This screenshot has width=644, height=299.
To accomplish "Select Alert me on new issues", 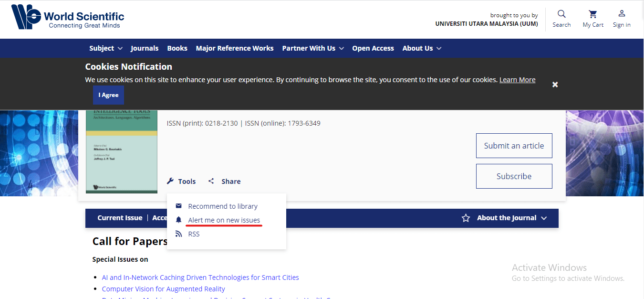I will tap(224, 220).
